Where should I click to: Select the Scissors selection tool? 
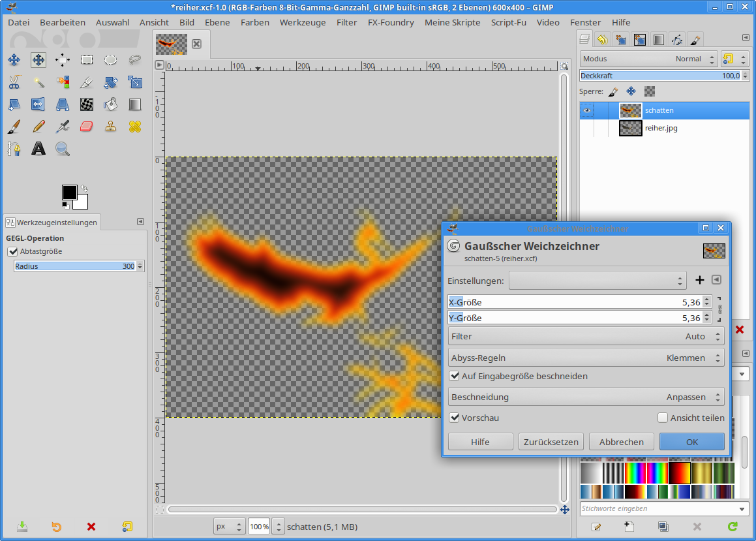click(14, 82)
